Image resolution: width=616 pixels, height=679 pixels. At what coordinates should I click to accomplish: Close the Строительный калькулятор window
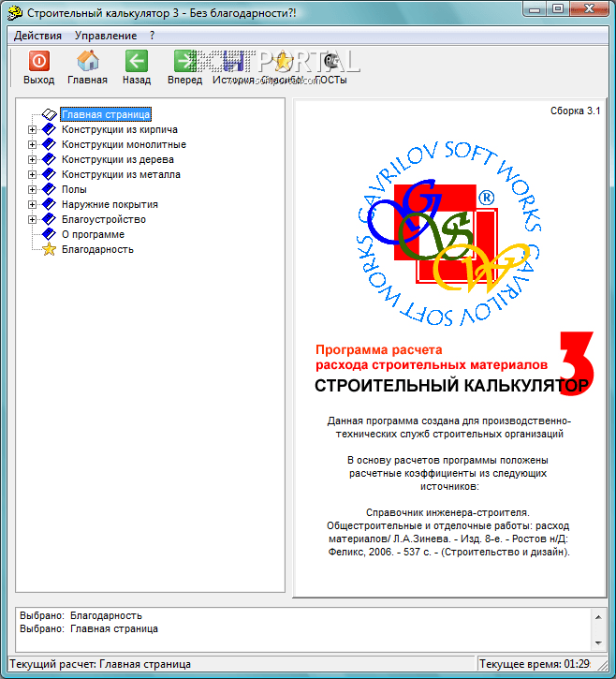pos(589,9)
